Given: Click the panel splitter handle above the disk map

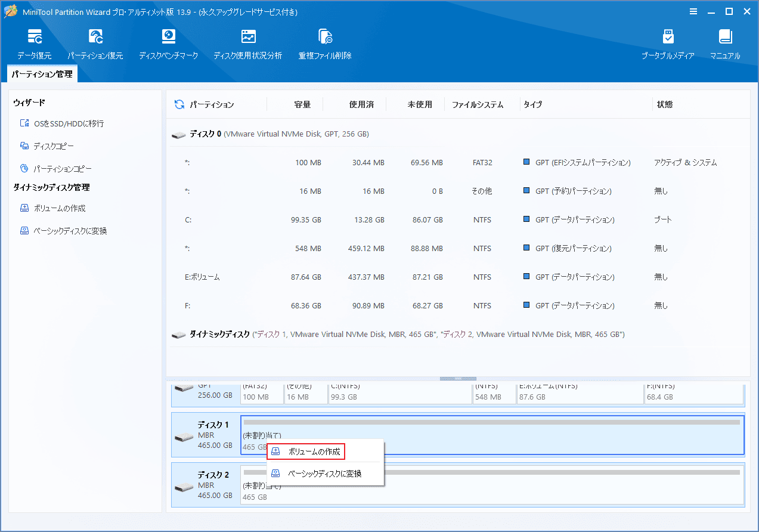Looking at the screenshot, I should [458, 379].
